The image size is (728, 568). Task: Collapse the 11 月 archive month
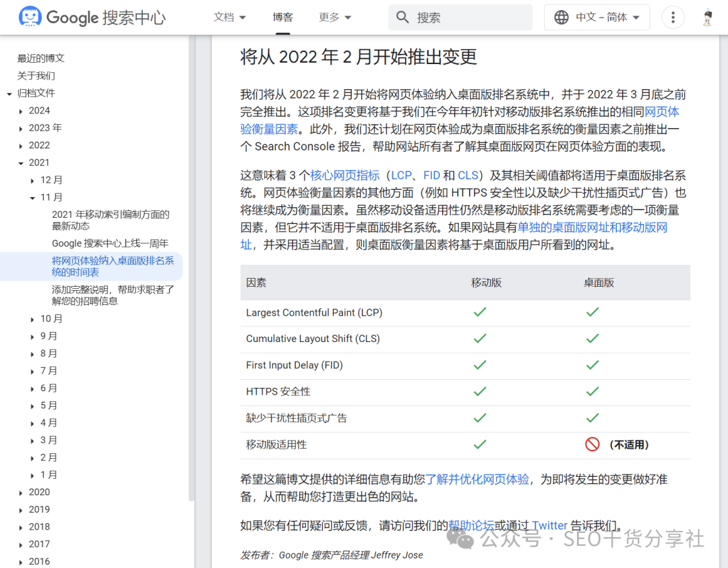point(32,198)
